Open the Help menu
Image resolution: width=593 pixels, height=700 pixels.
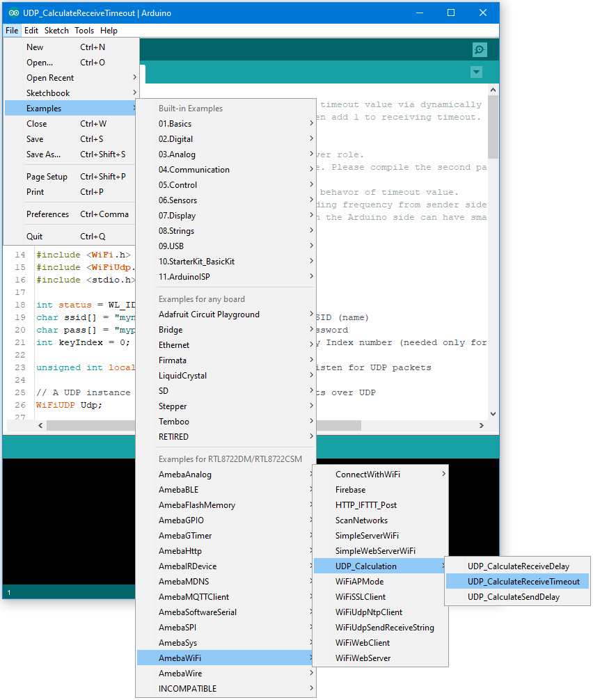109,31
